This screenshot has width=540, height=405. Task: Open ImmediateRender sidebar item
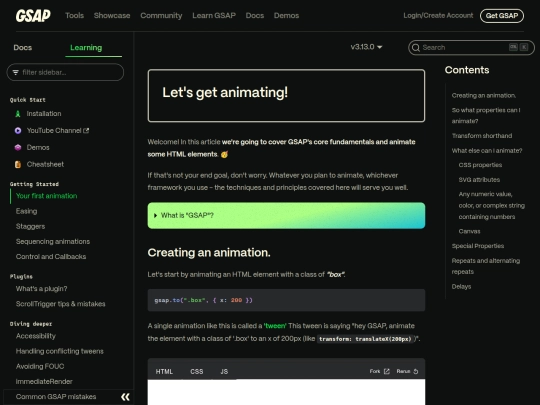[44, 382]
